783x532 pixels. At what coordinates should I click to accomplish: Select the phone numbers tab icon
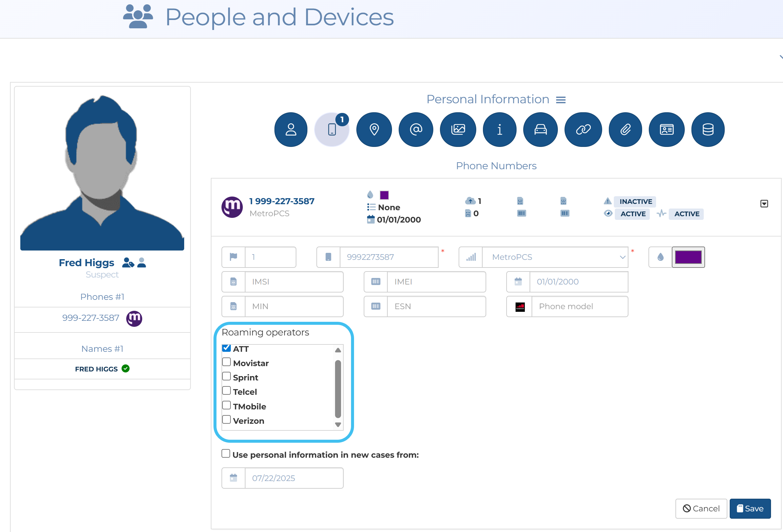(x=332, y=129)
